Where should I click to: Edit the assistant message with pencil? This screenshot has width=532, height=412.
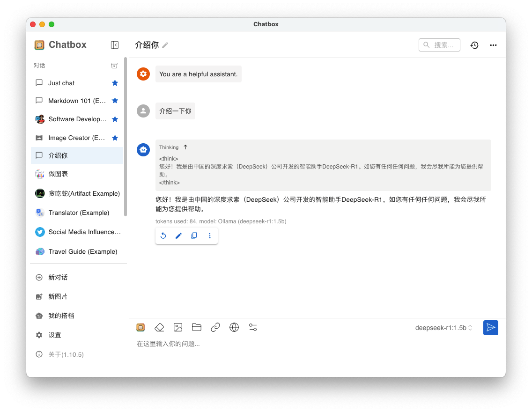[x=178, y=235]
